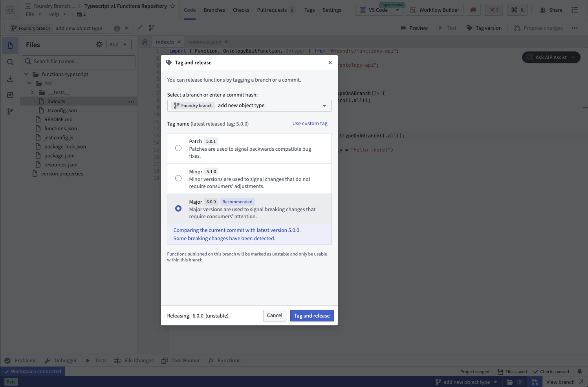The image size is (588, 387).
Task: Click the pencil edit icon in toolbar
Action: [x=140, y=28]
